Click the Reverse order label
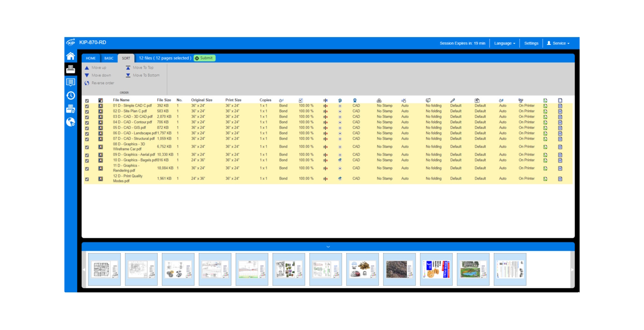Screen dimensions: 644x330 [x=103, y=83]
